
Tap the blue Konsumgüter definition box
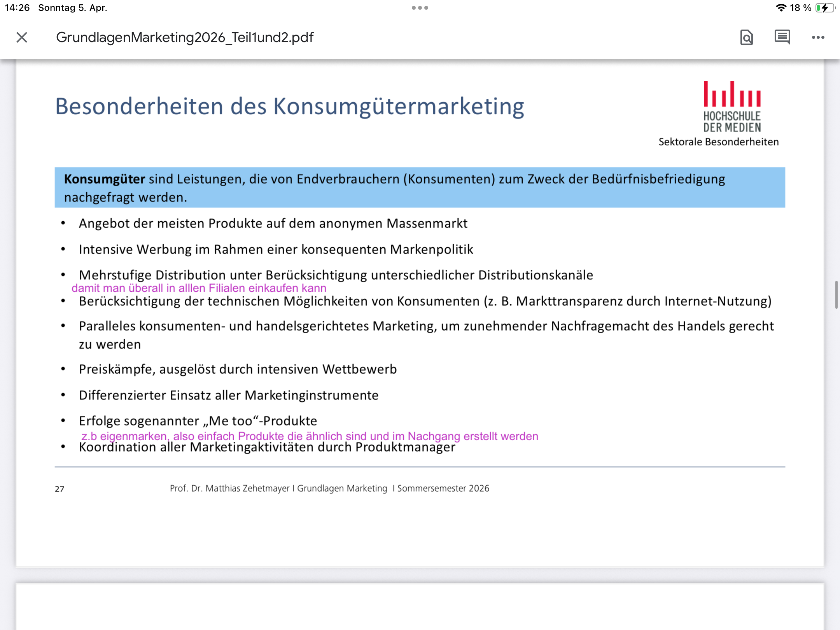point(420,187)
